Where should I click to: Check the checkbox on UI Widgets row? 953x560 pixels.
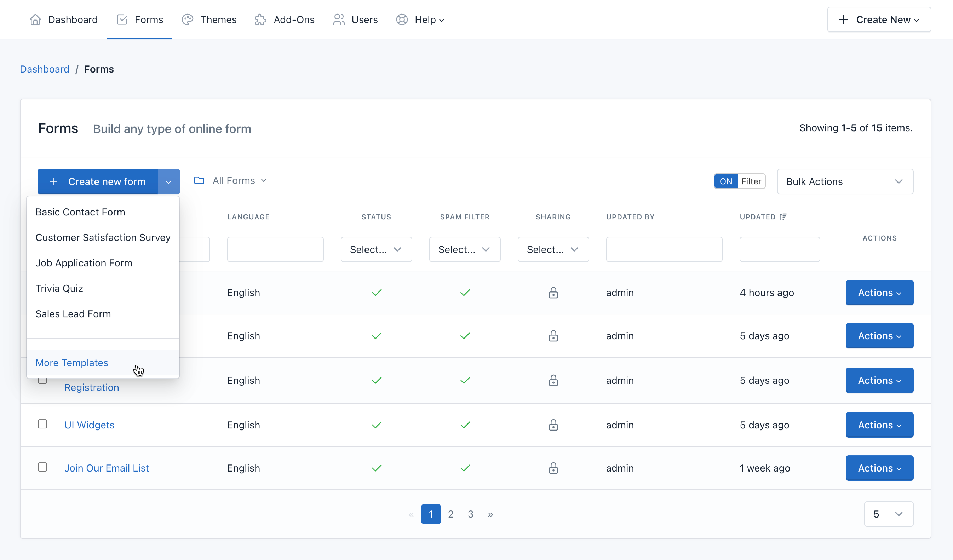[x=43, y=423]
